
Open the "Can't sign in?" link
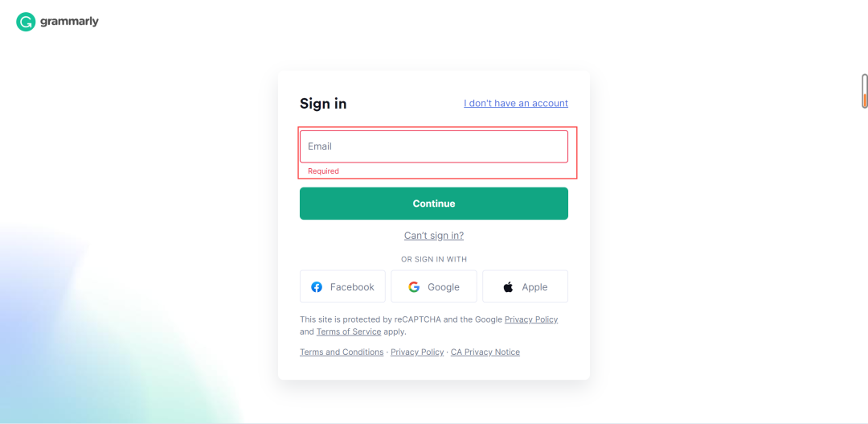coord(434,236)
